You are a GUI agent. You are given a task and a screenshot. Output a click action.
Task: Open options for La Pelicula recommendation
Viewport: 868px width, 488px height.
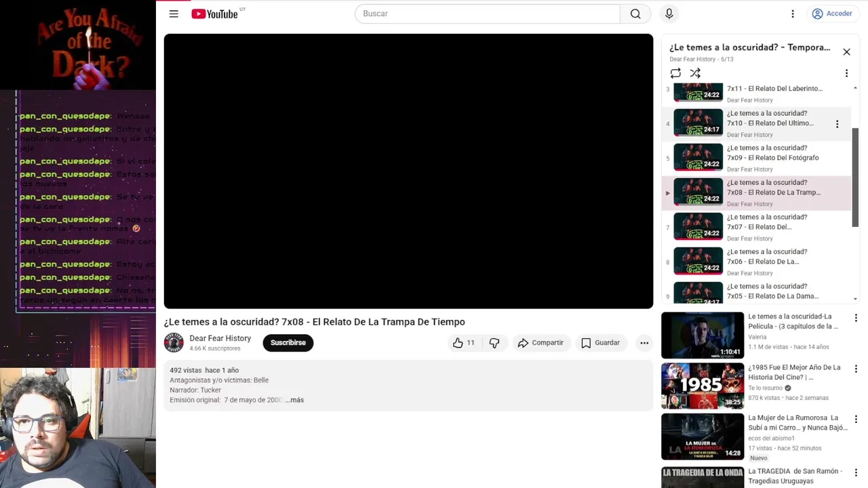(856, 318)
